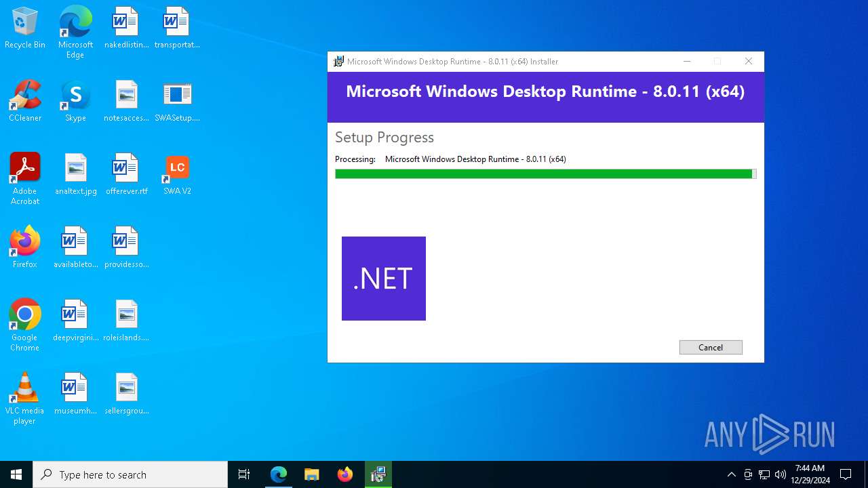This screenshot has height=488, width=868.
Task: Select the SWASetup installer file
Action: point(177,102)
